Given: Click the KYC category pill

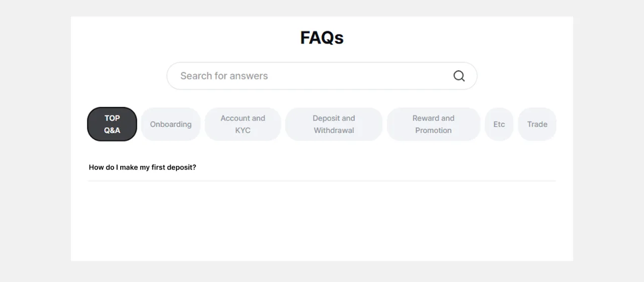Looking at the screenshot, I should [243, 125].
